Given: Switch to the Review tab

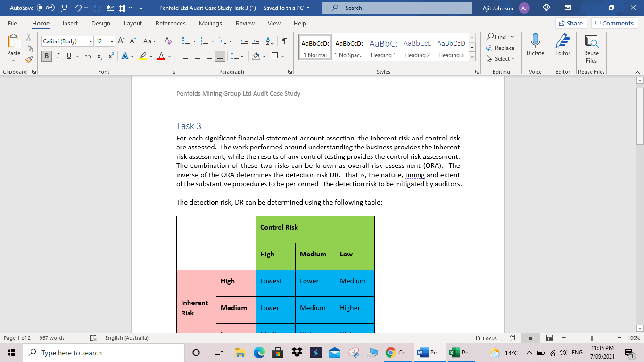Looking at the screenshot, I should point(245,23).
